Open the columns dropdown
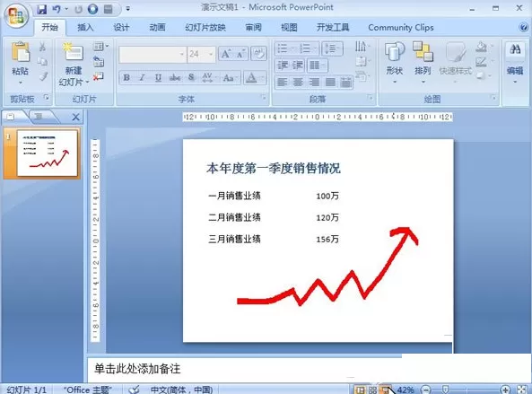This screenshot has height=394, width=532. [x=318, y=66]
